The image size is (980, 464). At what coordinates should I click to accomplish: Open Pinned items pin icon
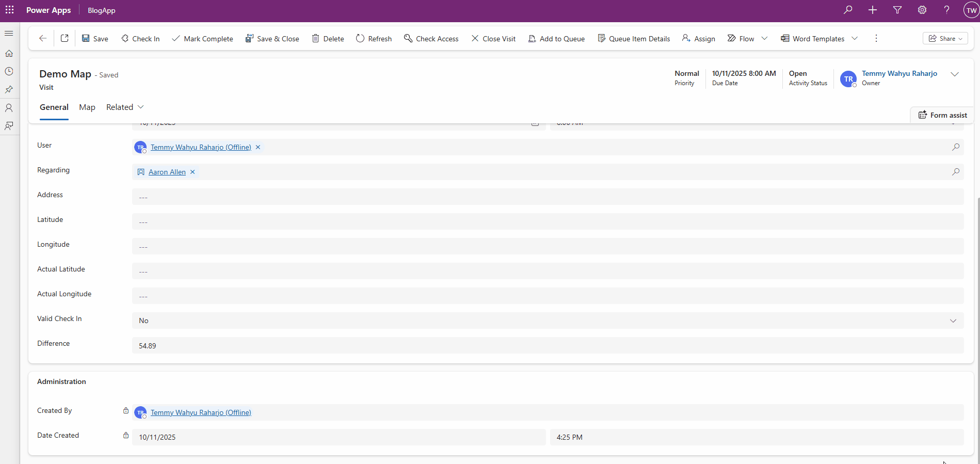(x=9, y=89)
